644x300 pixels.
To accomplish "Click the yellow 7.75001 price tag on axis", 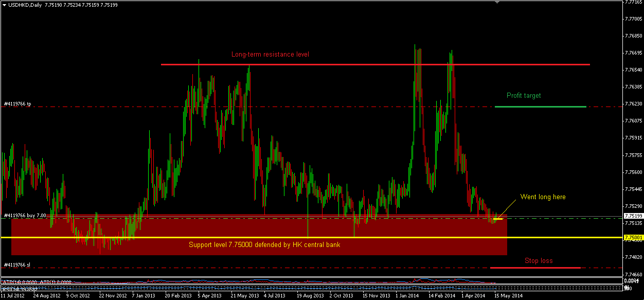I will (x=633, y=237).
